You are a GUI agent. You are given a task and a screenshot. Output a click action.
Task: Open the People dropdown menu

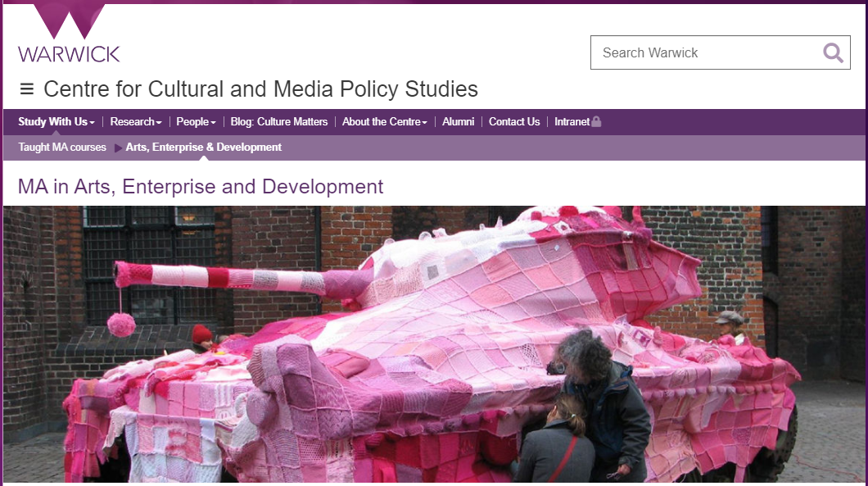[x=196, y=122]
